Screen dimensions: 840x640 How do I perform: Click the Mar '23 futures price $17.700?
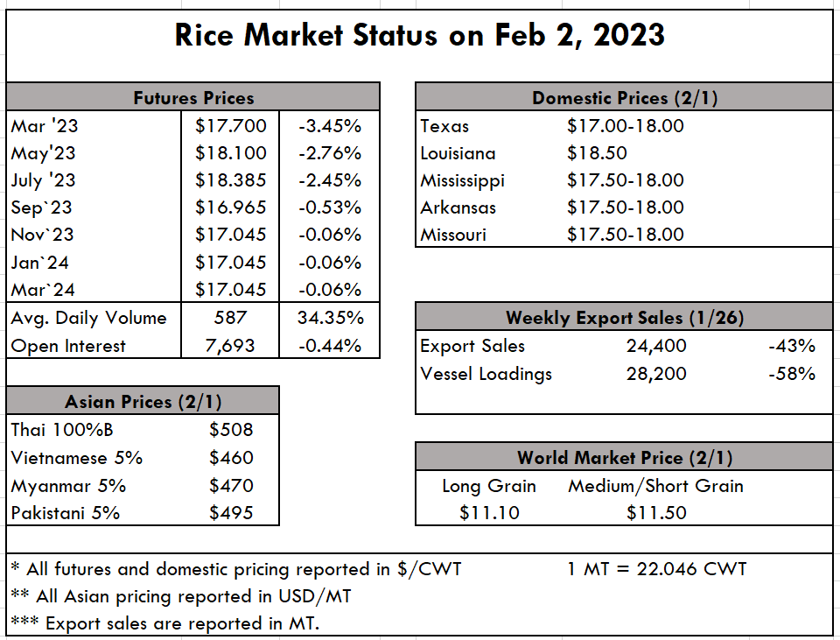pos(231,126)
